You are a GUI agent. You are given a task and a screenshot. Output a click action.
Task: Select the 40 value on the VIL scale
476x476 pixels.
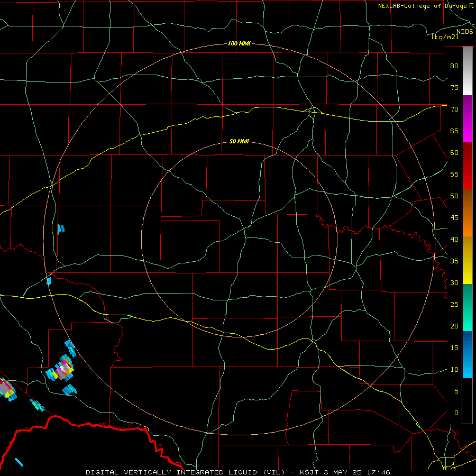(454, 239)
